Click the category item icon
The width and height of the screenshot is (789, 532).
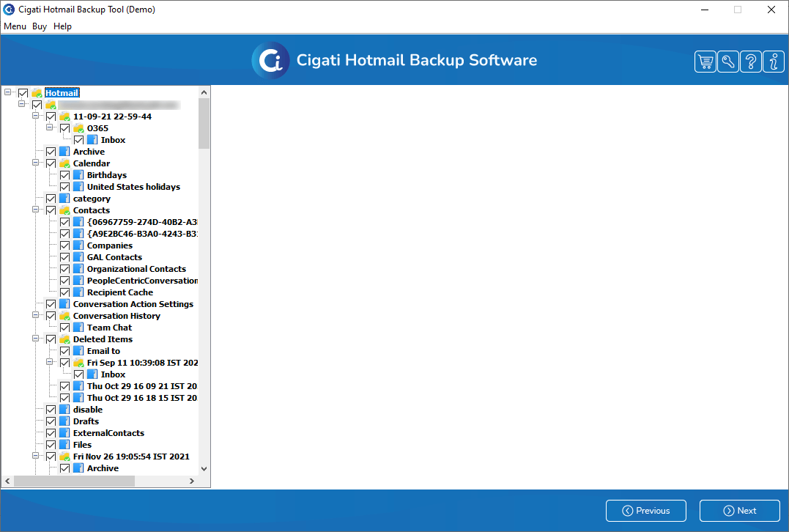[x=64, y=199]
